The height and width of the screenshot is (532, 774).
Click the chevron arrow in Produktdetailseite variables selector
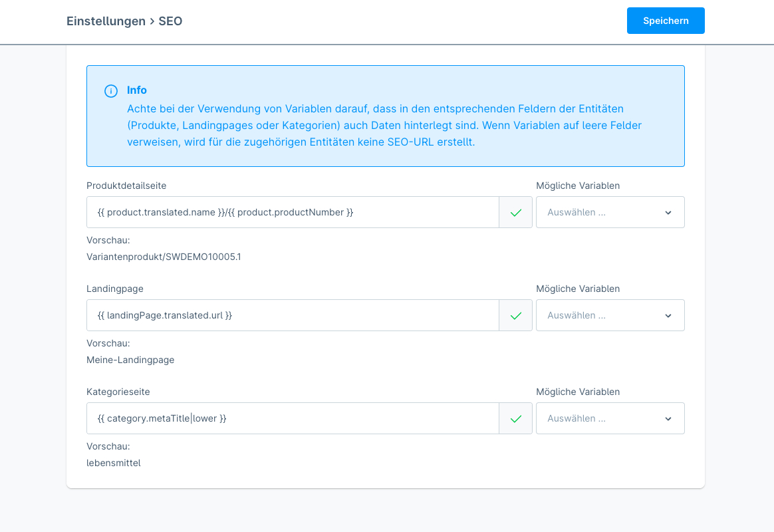(668, 213)
